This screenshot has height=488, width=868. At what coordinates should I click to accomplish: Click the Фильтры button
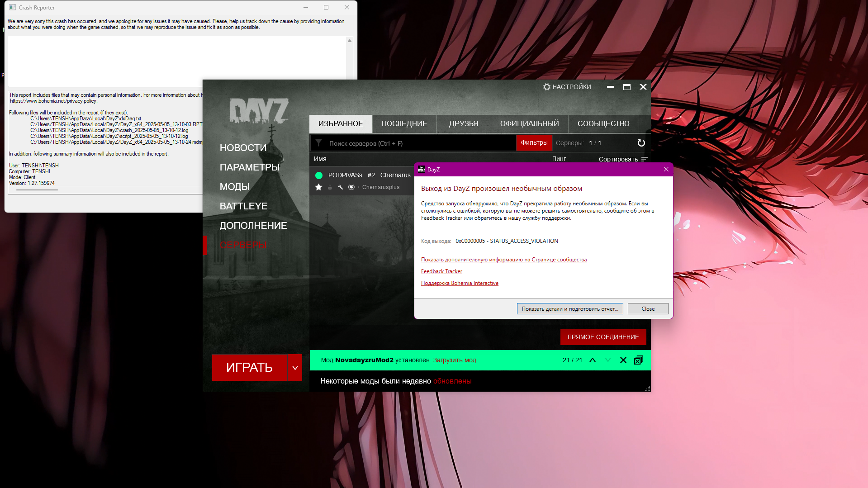pyautogui.click(x=534, y=143)
